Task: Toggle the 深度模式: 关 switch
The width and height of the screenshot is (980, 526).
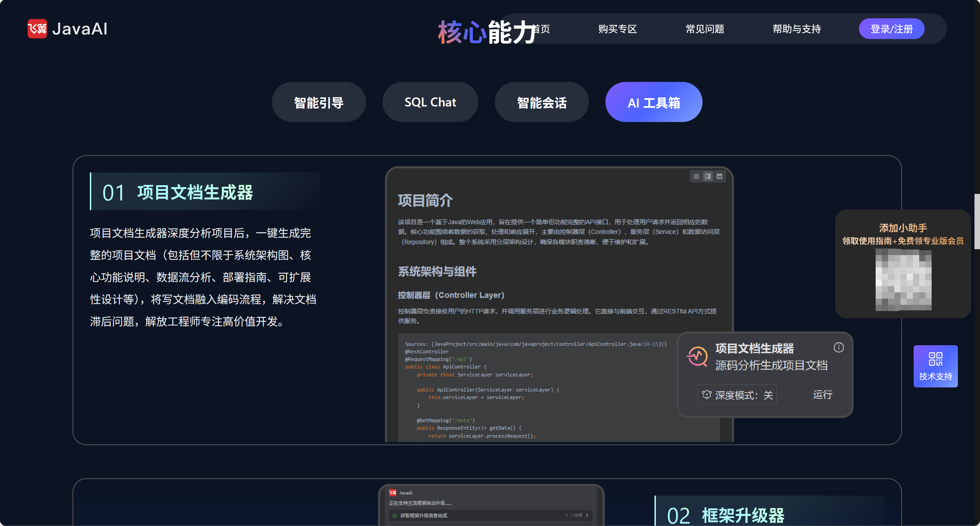Action: pos(737,395)
